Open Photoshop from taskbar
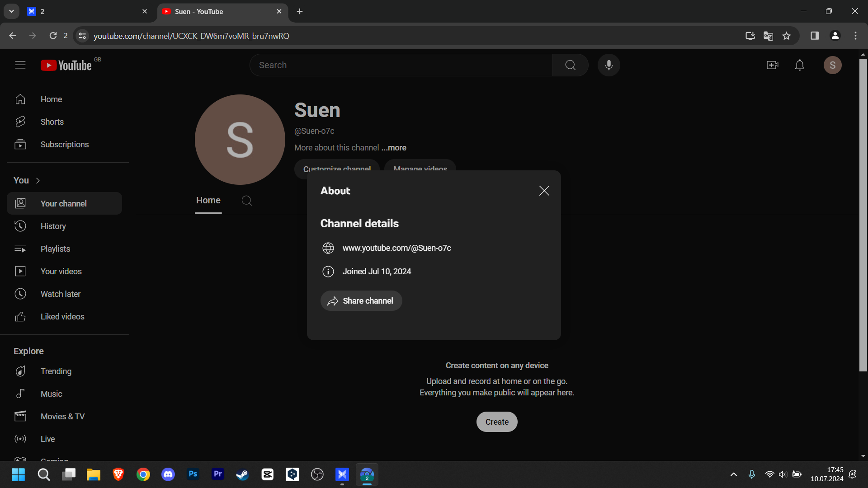 pyautogui.click(x=193, y=475)
